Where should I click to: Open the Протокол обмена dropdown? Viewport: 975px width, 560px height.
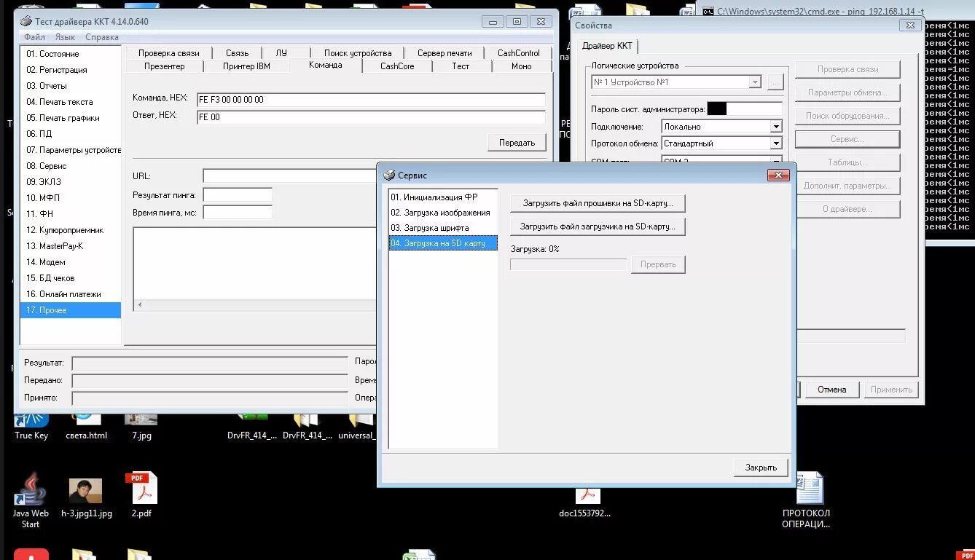tap(776, 143)
